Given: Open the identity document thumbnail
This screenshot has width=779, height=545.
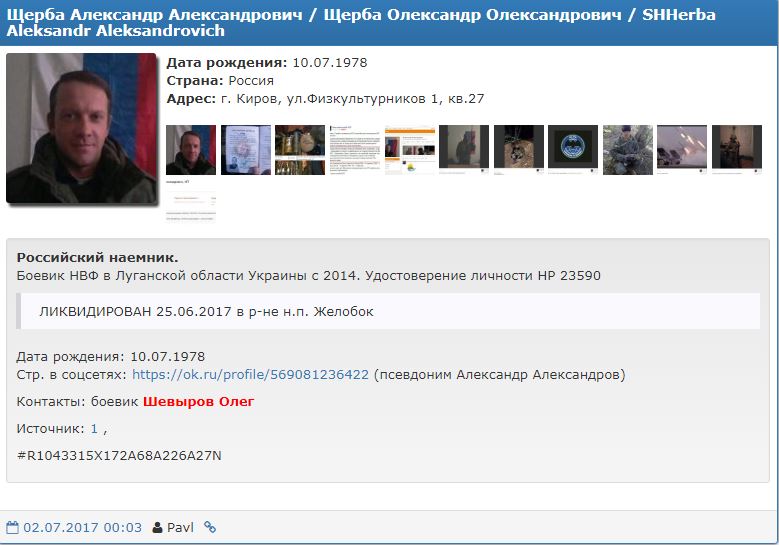Looking at the screenshot, I should tap(245, 150).
